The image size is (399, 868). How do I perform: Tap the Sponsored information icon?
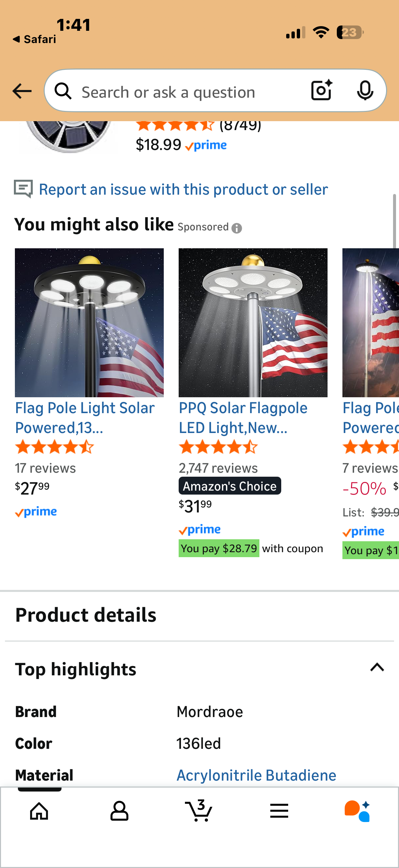coord(238,228)
